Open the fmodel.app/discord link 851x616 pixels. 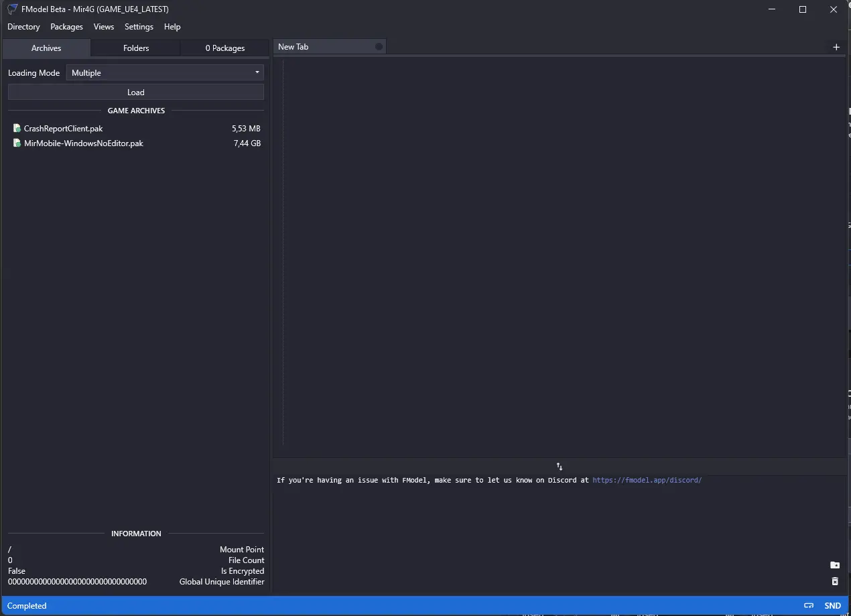pos(647,481)
